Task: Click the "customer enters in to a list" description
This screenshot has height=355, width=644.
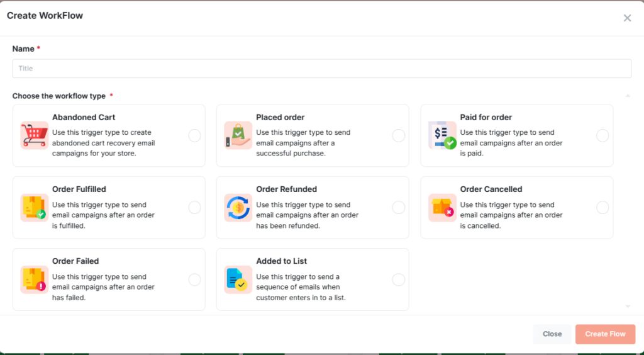Action: (301, 287)
